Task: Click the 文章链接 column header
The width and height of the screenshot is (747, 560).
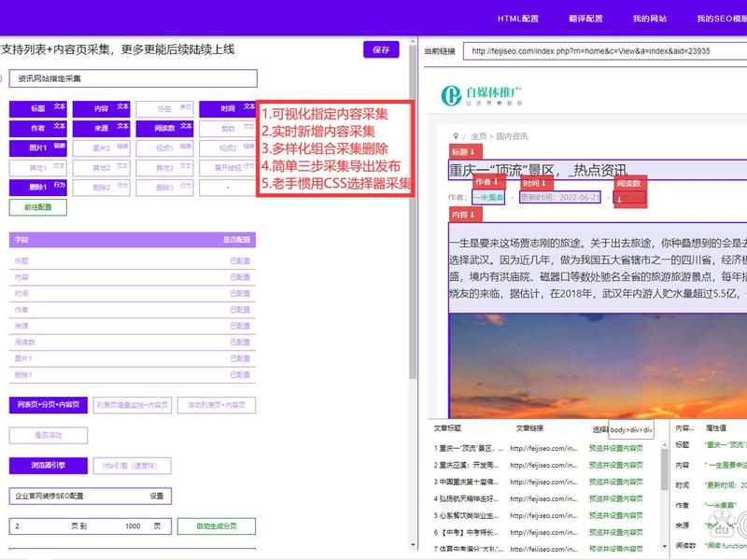Action: point(529,428)
